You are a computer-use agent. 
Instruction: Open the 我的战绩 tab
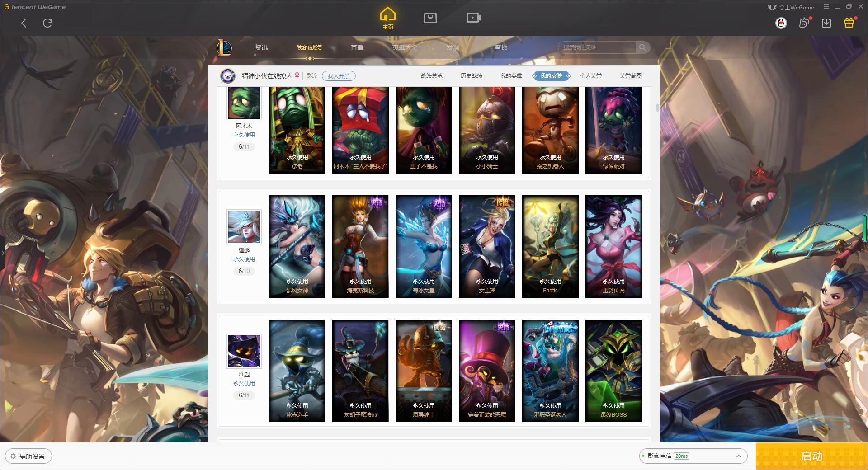click(x=309, y=47)
